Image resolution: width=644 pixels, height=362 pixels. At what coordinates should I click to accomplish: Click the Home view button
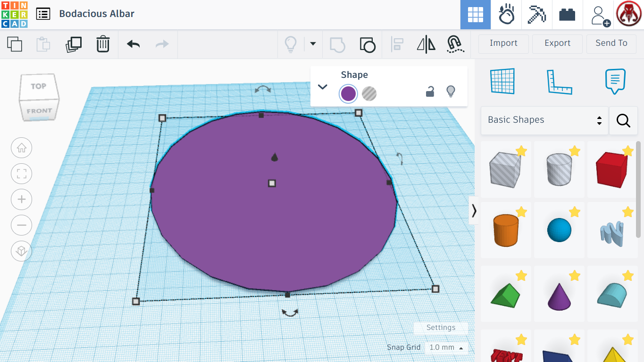21,148
